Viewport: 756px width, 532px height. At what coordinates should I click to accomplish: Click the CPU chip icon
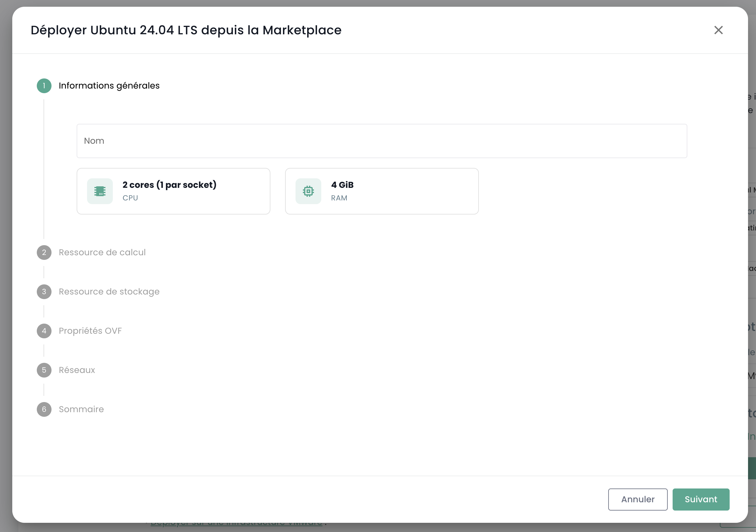point(100,191)
